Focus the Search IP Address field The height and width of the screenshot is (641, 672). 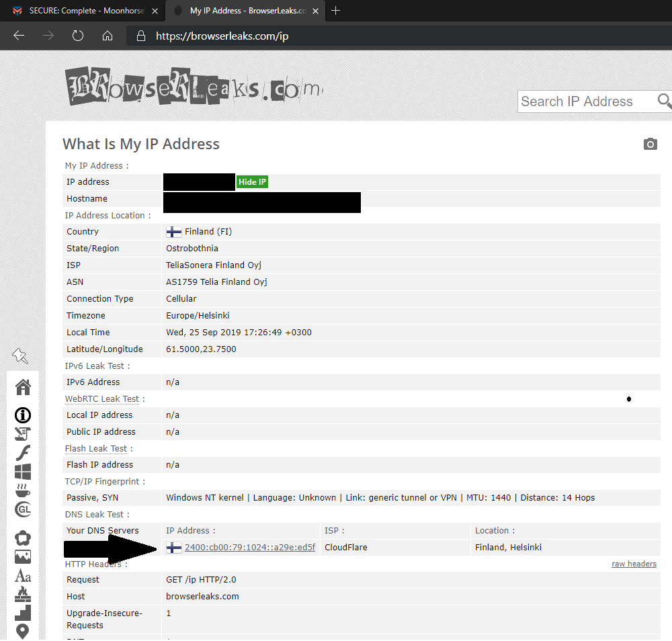click(587, 101)
